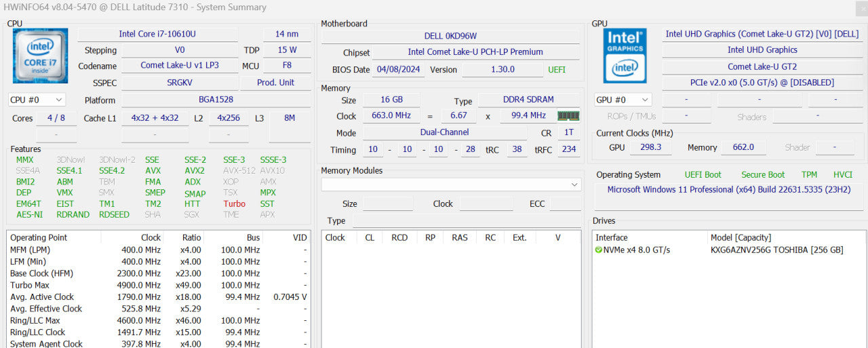Click the Memory Size 16 GB field
Viewport: 868px width, 348px height.
pos(390,100)
